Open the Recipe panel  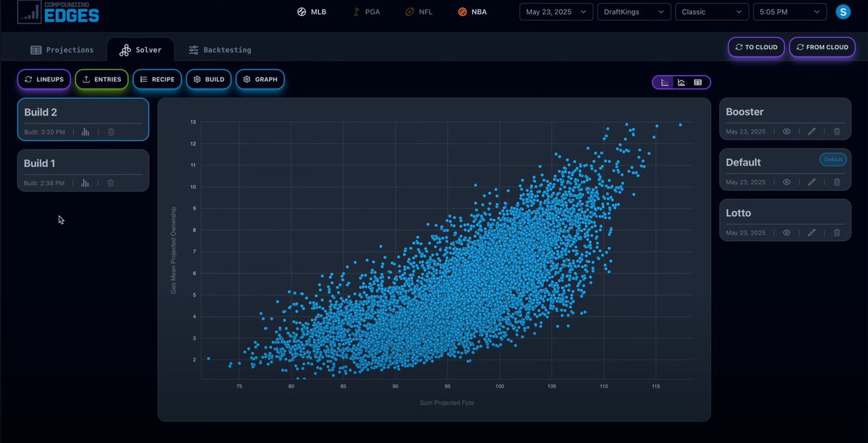pyautogui.click(x=157, y=79)
